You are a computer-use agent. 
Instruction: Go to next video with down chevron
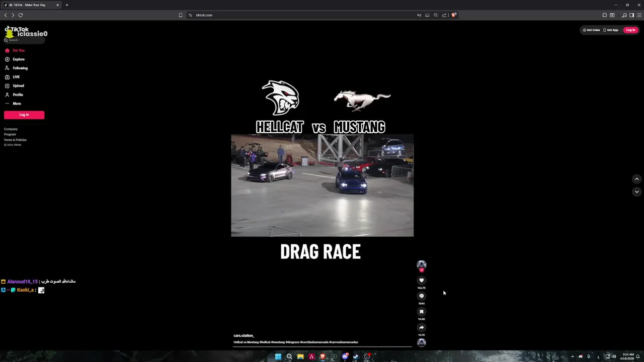point(636,192)
